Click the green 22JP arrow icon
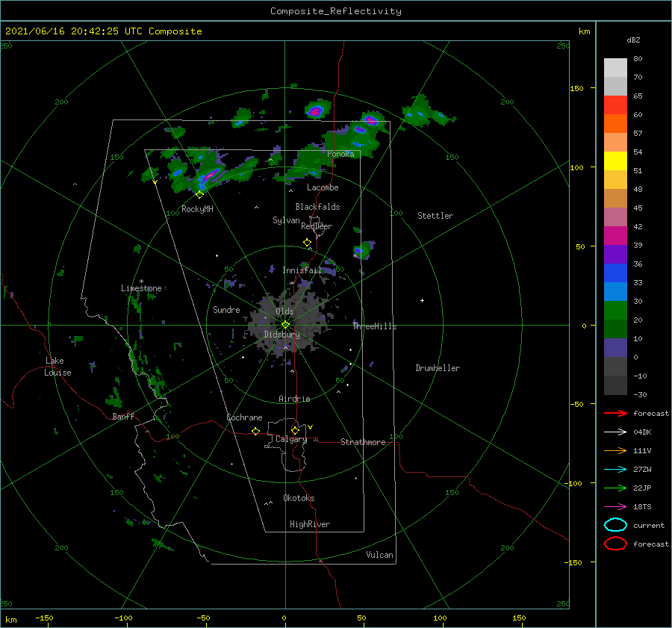Viewport: 672px width, 628px height. tap(615, 488)
